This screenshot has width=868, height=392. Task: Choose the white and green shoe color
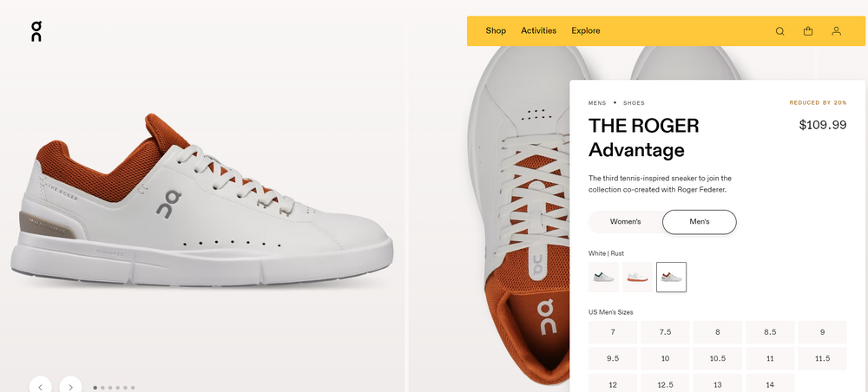point(603,278)
